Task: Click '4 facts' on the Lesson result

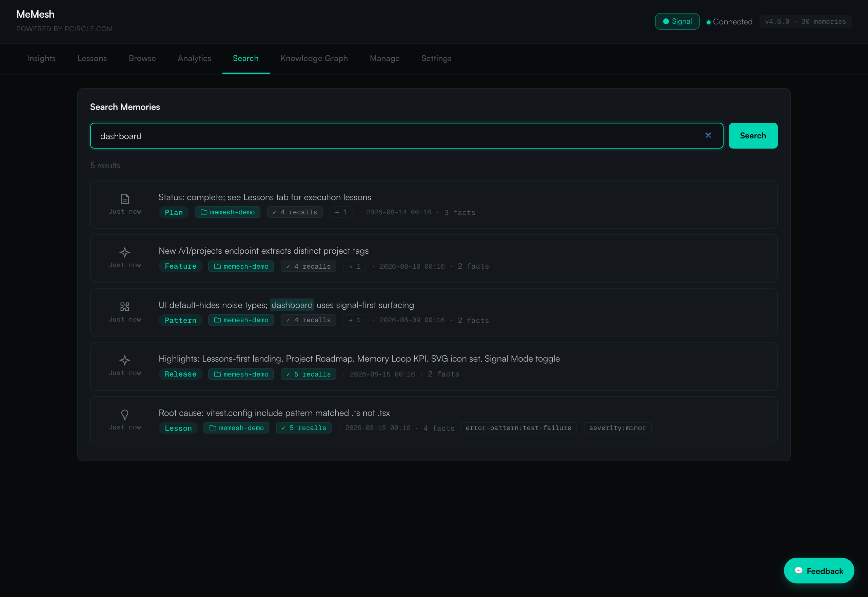Action: tap(439, 428)
